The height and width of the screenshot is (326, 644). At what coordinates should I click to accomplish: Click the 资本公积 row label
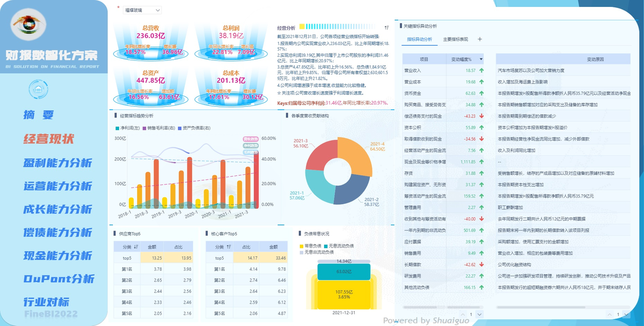[412, 128]
